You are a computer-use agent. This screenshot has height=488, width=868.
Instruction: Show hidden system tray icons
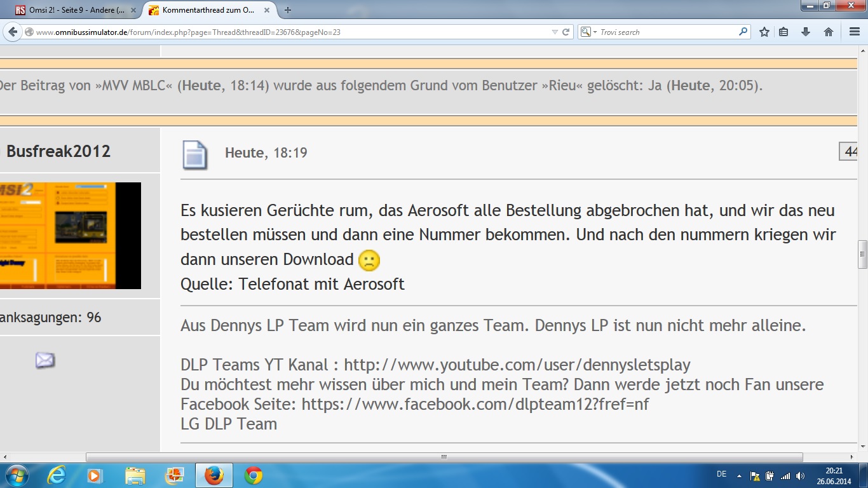739,475
